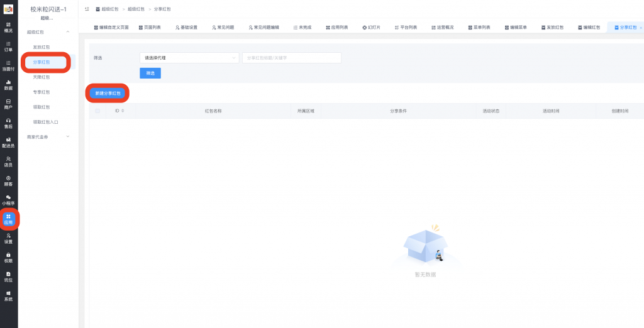The width and height of the screenshot is (644, 328).
Task: Switch to the 常见问题 tab
Action: pyautogui.click(x=223, y=28)
